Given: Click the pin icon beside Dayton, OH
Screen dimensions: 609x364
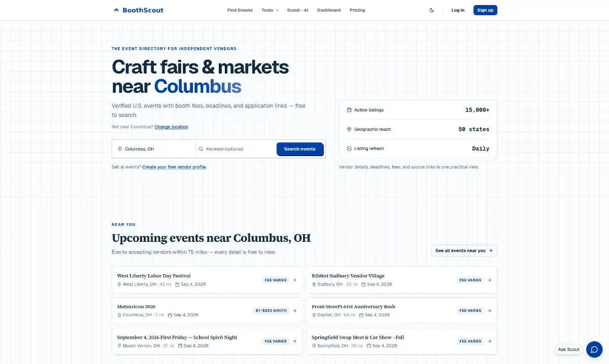Looking at the screenshot, I should [314, 315].
